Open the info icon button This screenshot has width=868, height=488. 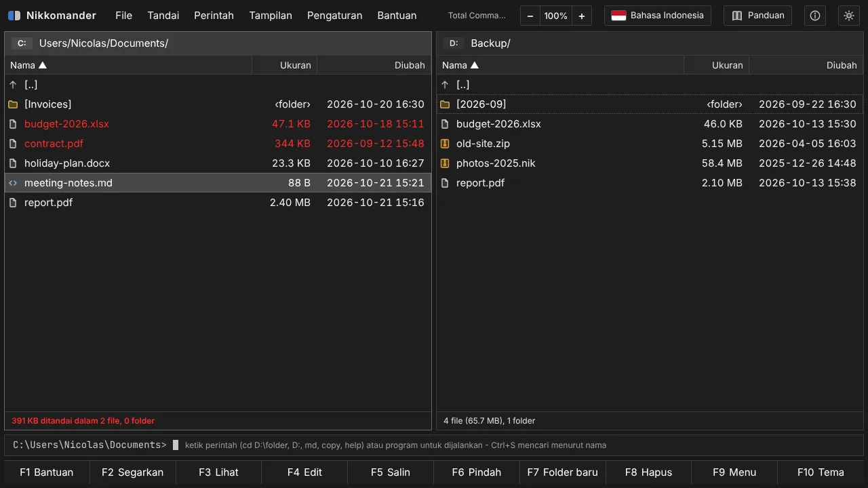tap(815, 16)
